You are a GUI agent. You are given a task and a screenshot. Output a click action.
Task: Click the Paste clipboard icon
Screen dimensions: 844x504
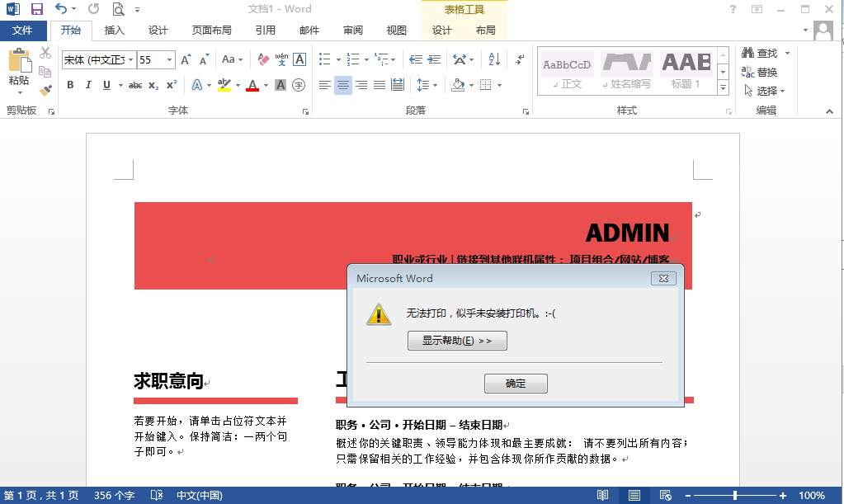(x=19, y=61)
